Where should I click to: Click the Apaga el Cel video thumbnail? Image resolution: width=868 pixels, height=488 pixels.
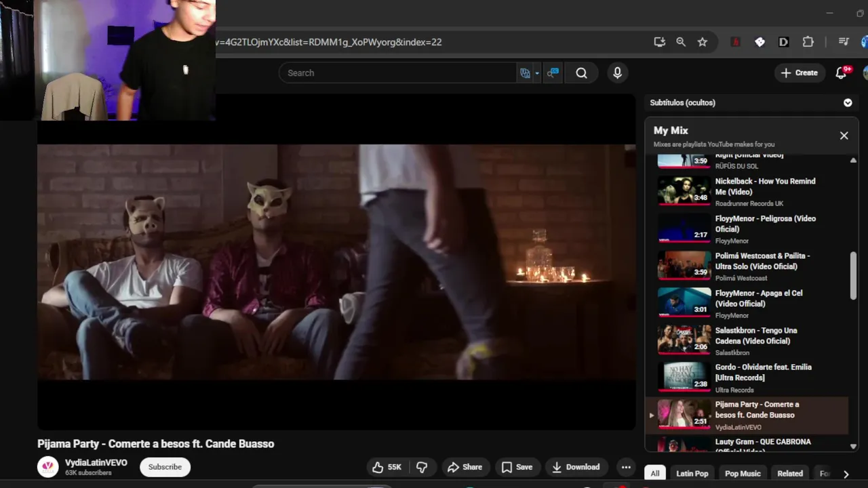pos(684,303)
